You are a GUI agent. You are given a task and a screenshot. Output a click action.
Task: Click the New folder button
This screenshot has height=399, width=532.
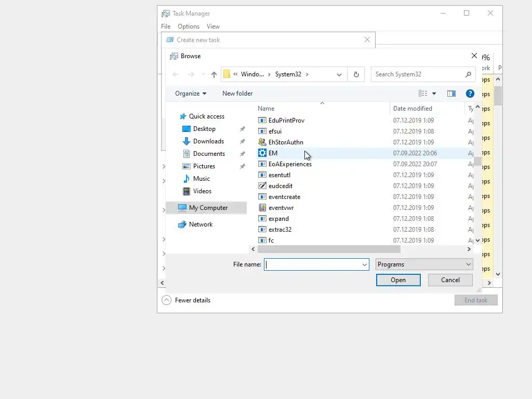[237, 94]
